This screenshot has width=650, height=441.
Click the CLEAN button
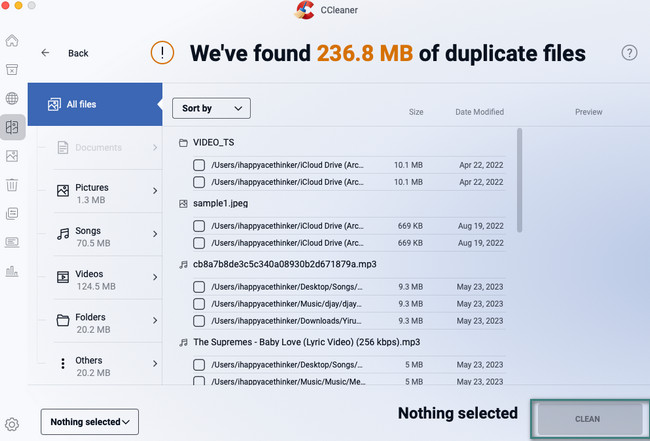tap(590, 419)
